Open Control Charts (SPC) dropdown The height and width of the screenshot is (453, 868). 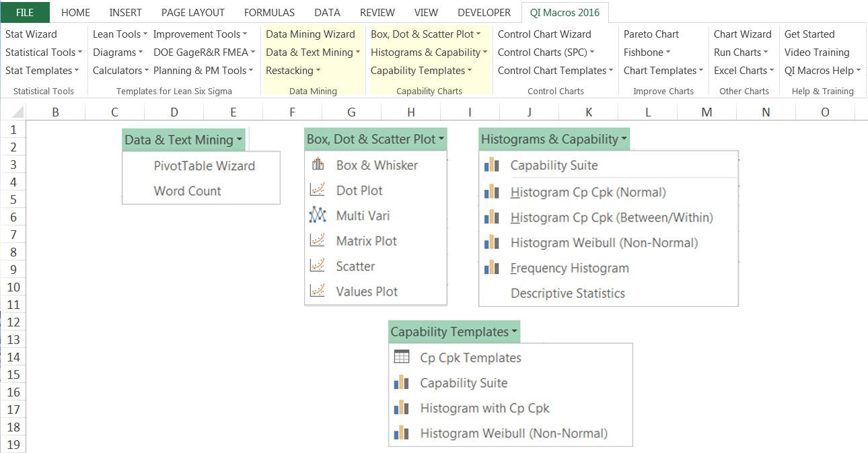(x=546, y=53)
